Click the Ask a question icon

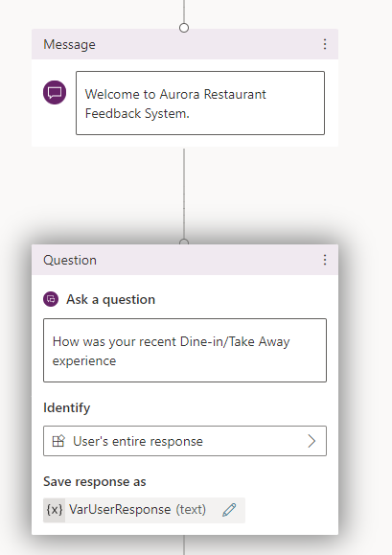(51, 299)
